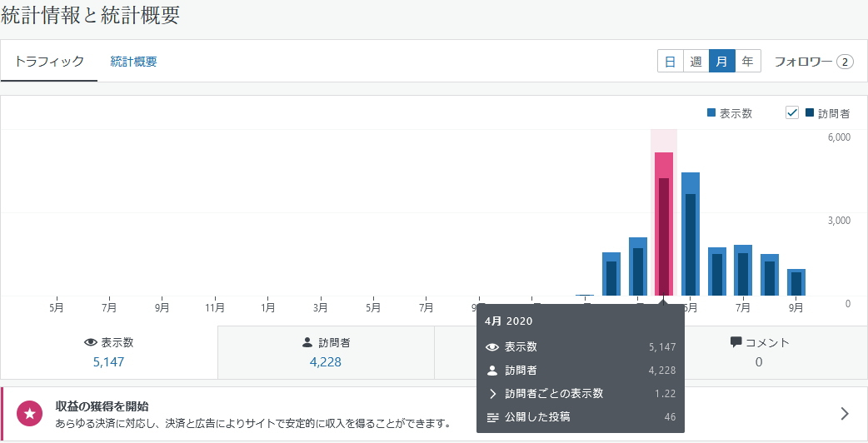Screen dimensions: 868x443
Task: Click the 公開した投稿 list icon in tooltip
Action: (x=492, y=417)
